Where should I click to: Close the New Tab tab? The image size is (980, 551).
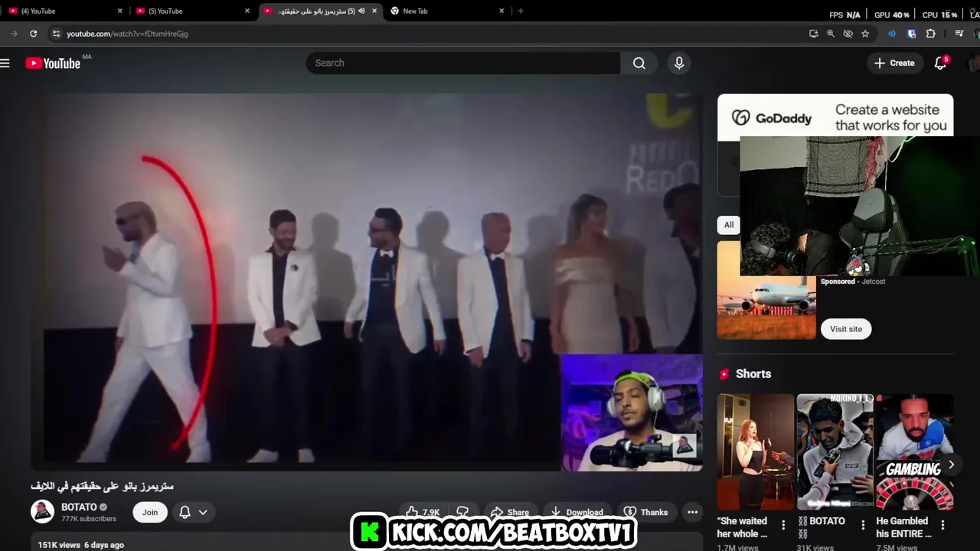(501, 11)
